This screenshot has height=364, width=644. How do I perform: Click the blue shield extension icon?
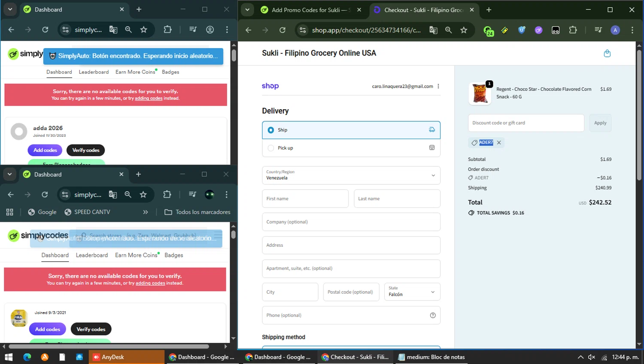point(522,30)
